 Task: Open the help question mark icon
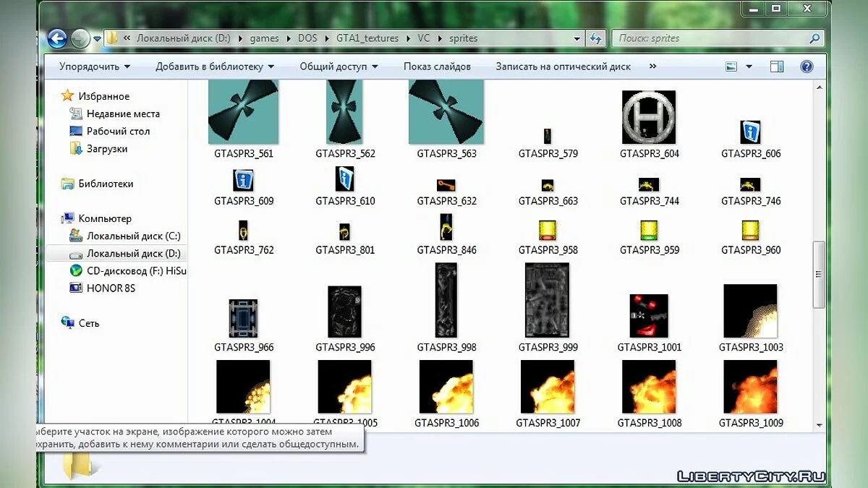click(x=807, y=67)
